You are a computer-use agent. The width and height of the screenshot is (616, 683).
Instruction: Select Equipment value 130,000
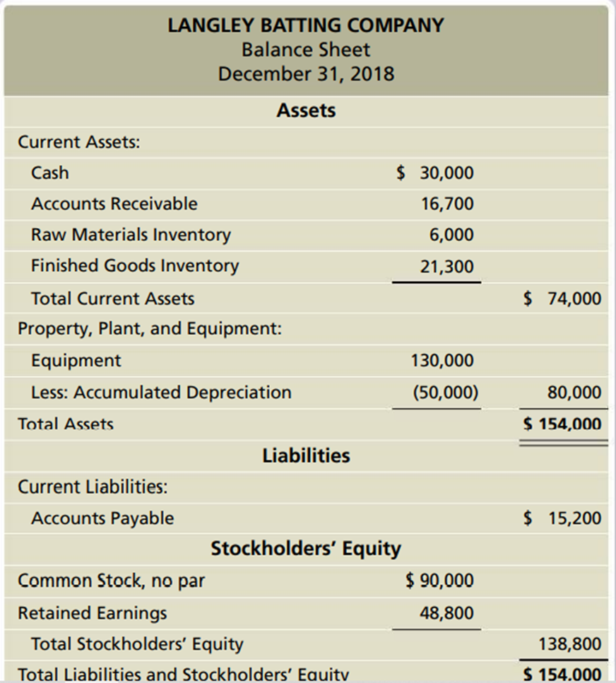point(442,361)
